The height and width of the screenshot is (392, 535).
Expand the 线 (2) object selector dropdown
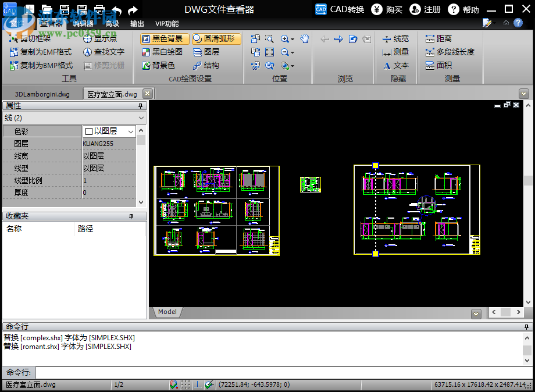[x=140, y=118]
